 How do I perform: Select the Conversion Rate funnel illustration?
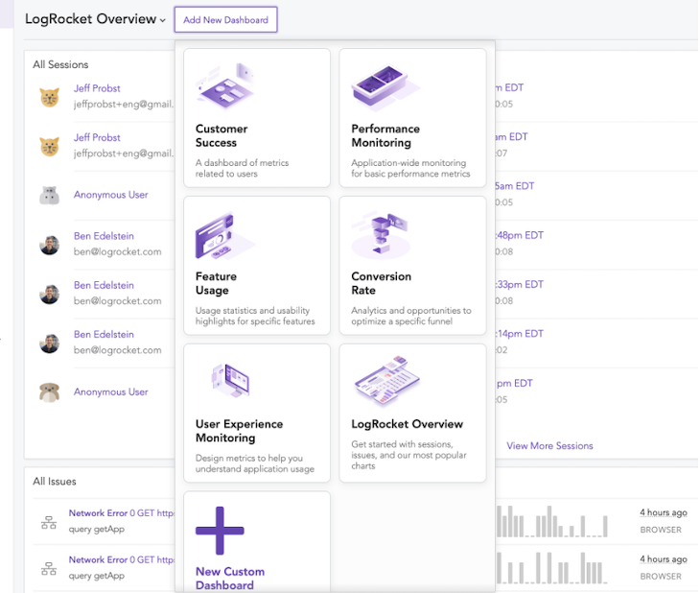click(x=381, y=235)
